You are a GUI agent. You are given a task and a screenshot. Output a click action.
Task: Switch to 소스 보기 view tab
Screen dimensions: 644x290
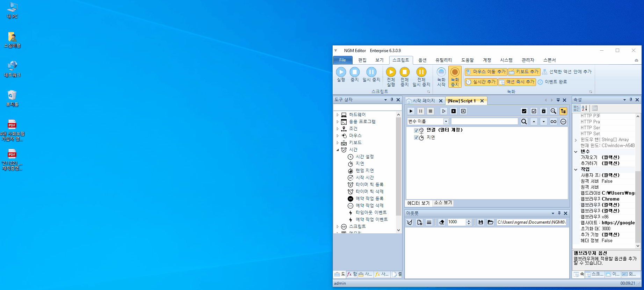pos(443,203)
